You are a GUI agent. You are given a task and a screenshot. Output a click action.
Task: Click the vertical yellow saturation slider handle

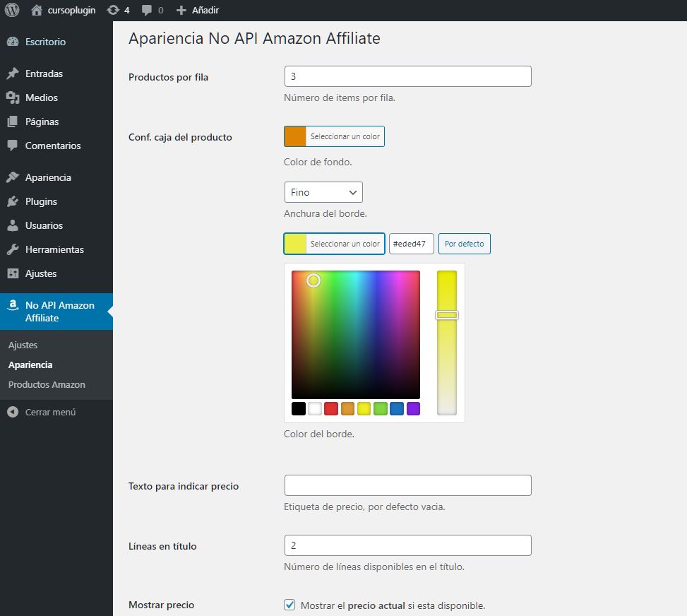tap(446, 315)
